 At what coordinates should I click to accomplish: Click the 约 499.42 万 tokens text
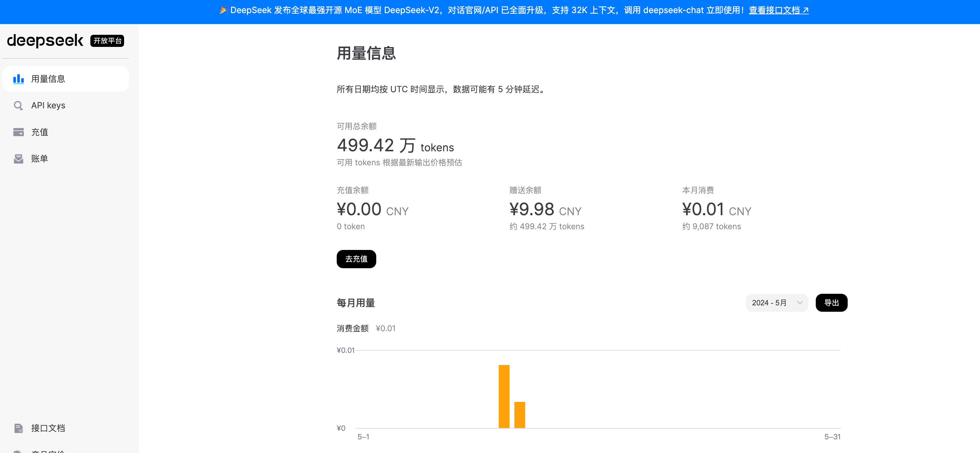(547, 226)
